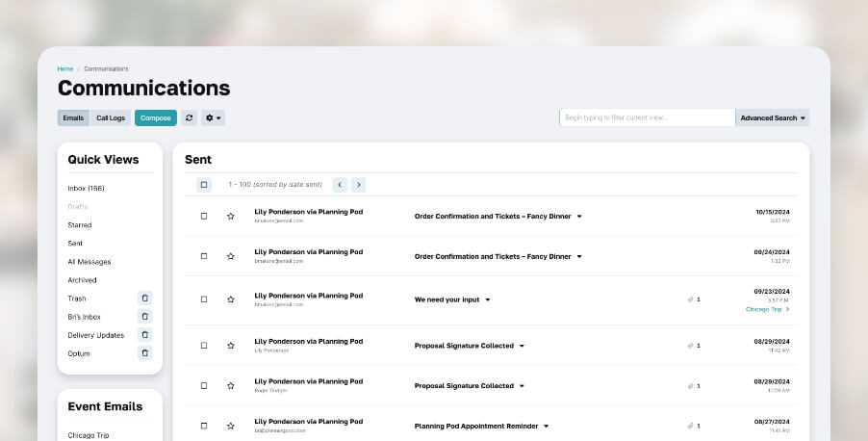Star the We need your input email
The height and width of the screenshot is (441, 868).
click(231, 299)
